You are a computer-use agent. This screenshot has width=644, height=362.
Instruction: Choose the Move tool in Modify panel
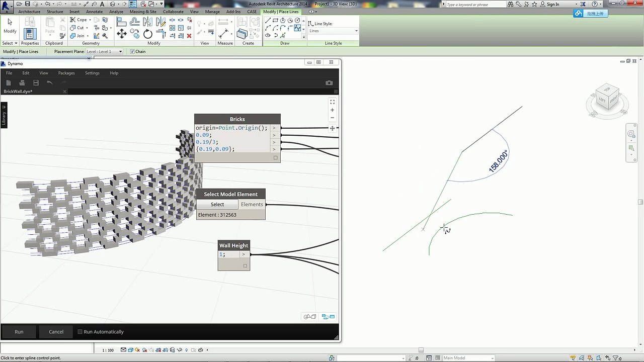(x=122, y=34)
